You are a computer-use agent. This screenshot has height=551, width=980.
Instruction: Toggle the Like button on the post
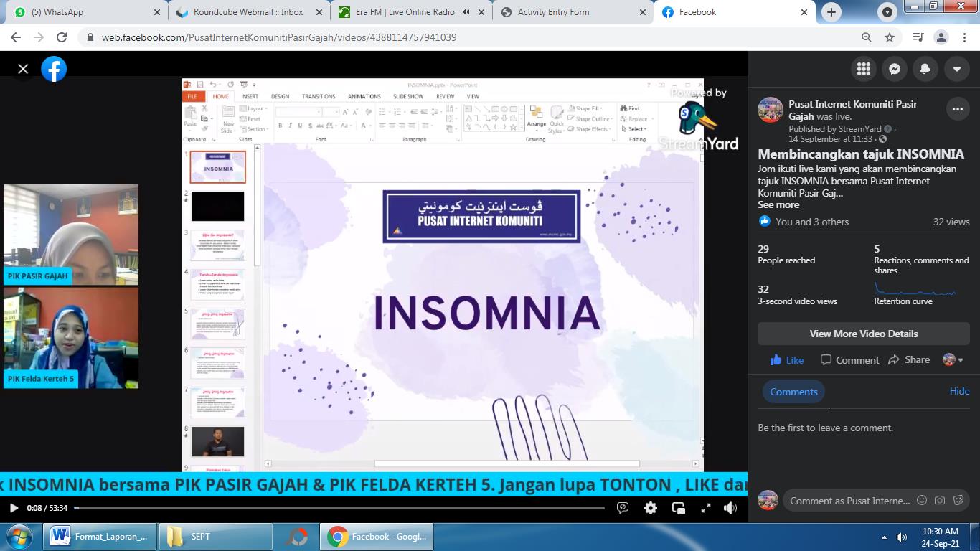[786, 360]
